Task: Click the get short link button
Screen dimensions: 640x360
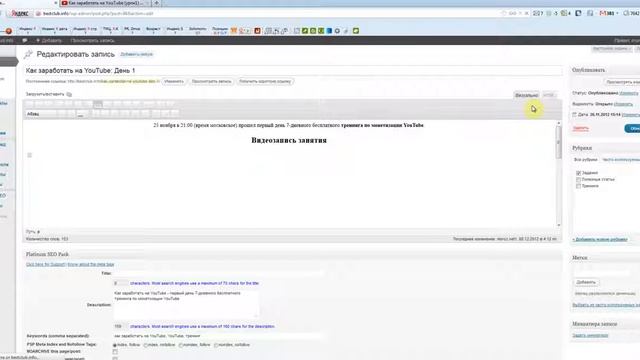Action: (265, 81)
